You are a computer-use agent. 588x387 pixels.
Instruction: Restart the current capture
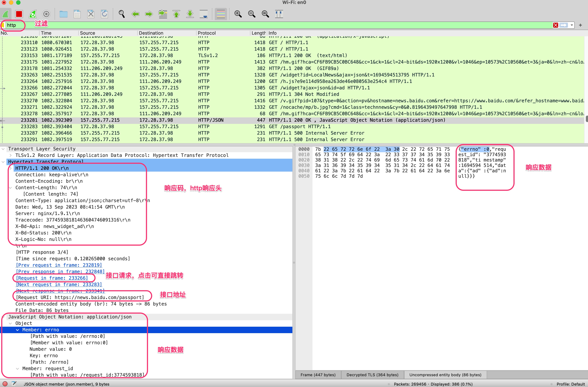[33, 14]
